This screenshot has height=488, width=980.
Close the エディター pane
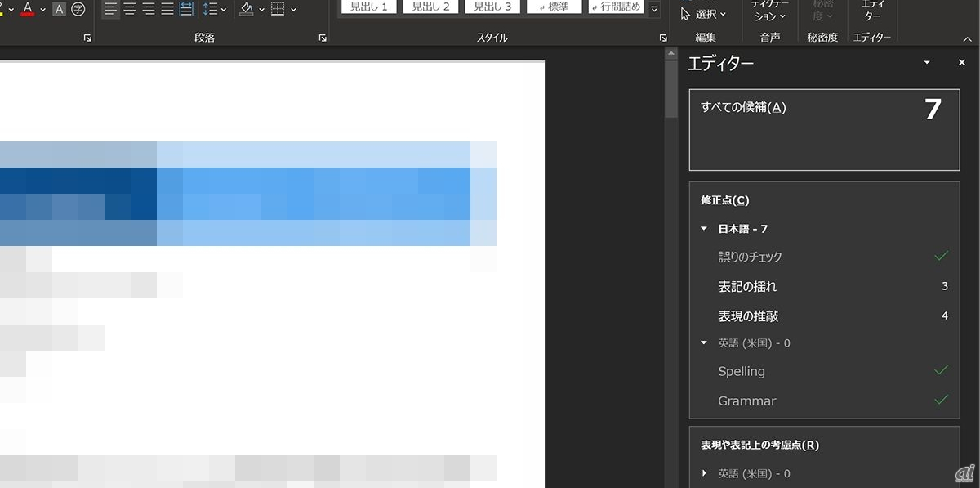(x=962, y=63)
